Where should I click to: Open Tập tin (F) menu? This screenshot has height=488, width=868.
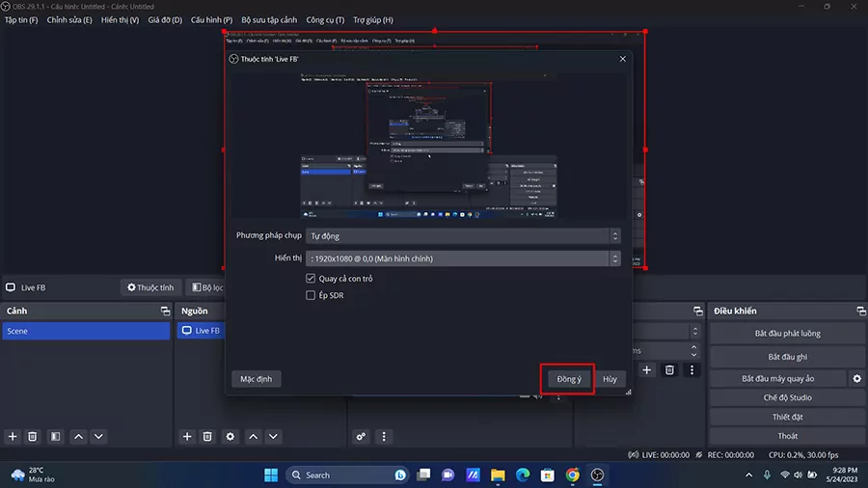21,20
